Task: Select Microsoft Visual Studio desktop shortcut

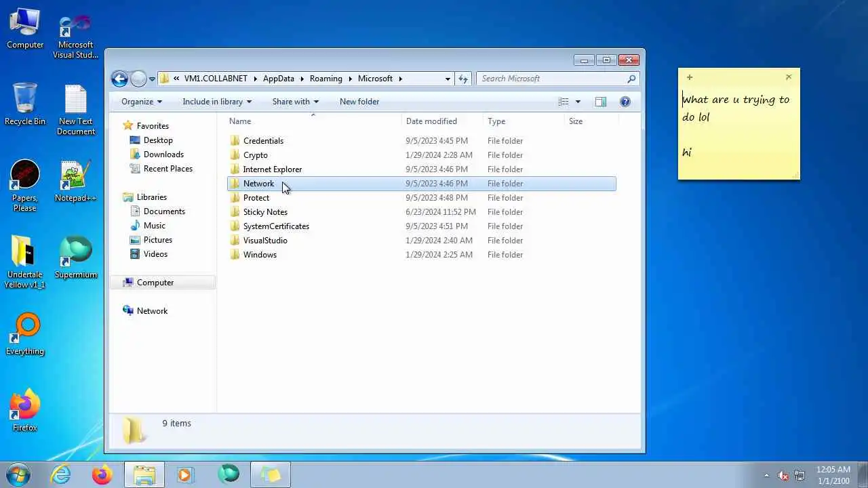Action: tap(76, 37)
